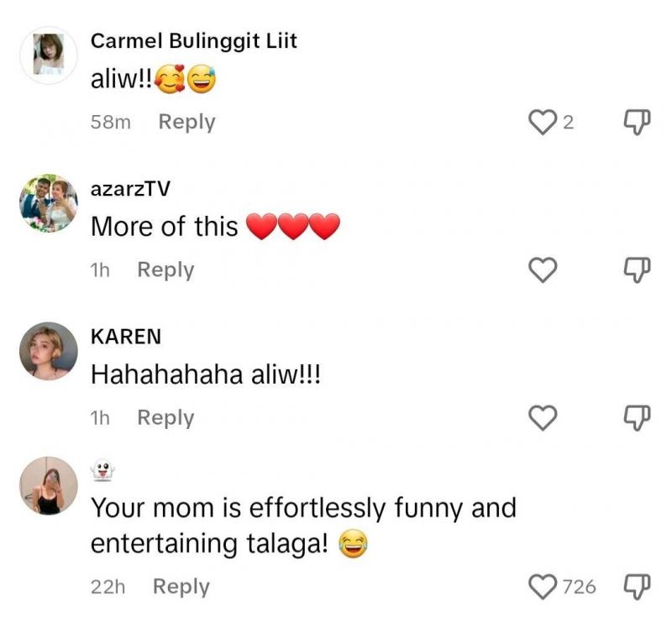The image size is (672, 628).
Task: Open Carmel Buliggit Liit's profile picture
Action: pos(49,55)
